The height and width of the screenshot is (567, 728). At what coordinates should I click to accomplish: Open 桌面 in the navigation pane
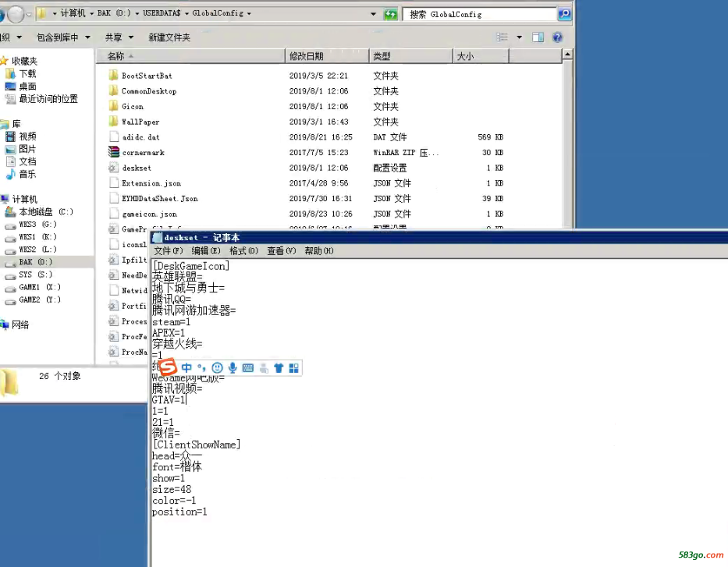(27, 86)
